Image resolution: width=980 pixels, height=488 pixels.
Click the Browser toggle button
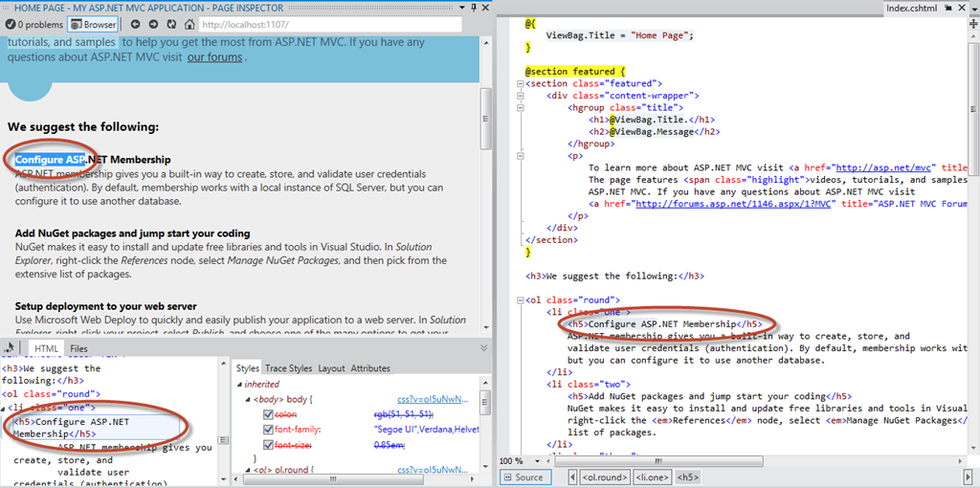pos(94,23)
